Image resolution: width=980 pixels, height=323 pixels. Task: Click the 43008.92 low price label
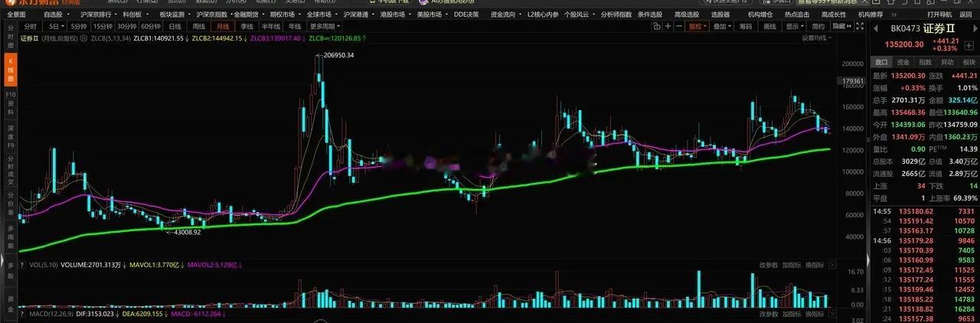(x=188, y=231)
